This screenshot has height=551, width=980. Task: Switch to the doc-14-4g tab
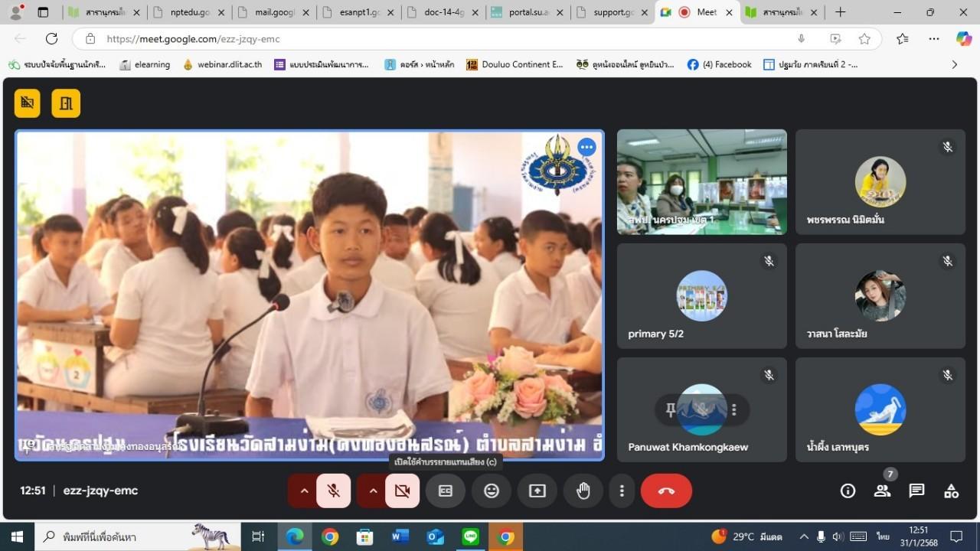coord(441,12)
